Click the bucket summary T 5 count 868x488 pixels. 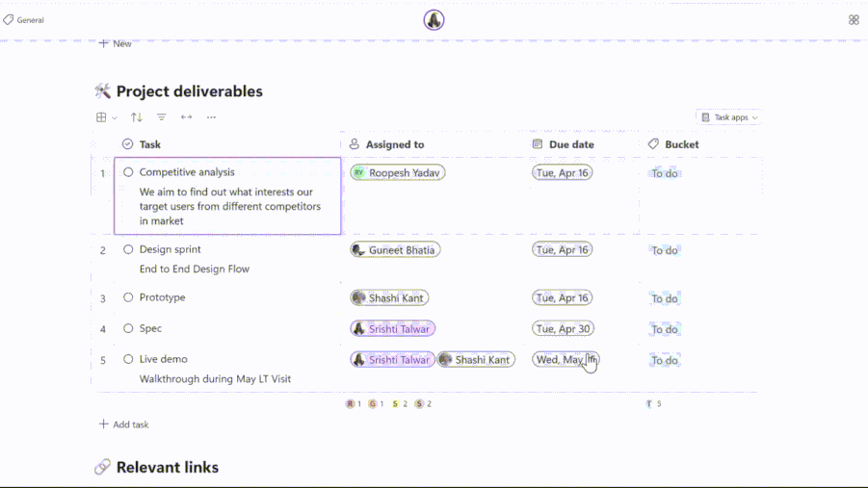pyautogui.click(x=654, y=404)
